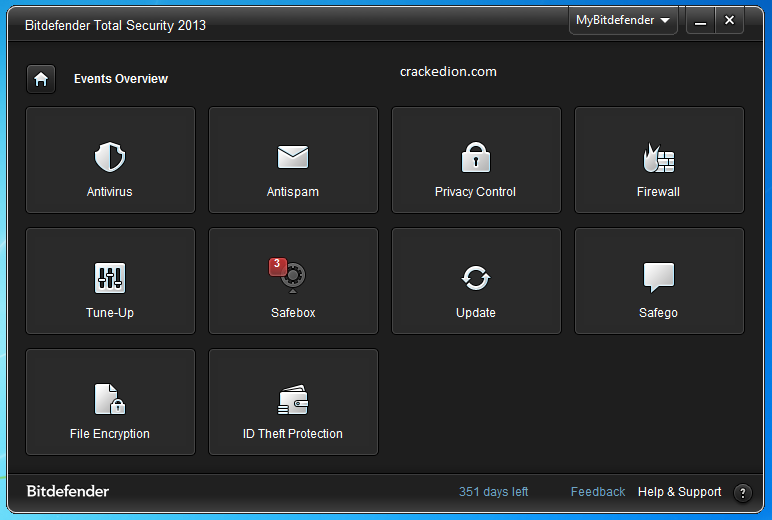Click the red Safebox notification badge
The image size is (772, 520).
(277, 266)
